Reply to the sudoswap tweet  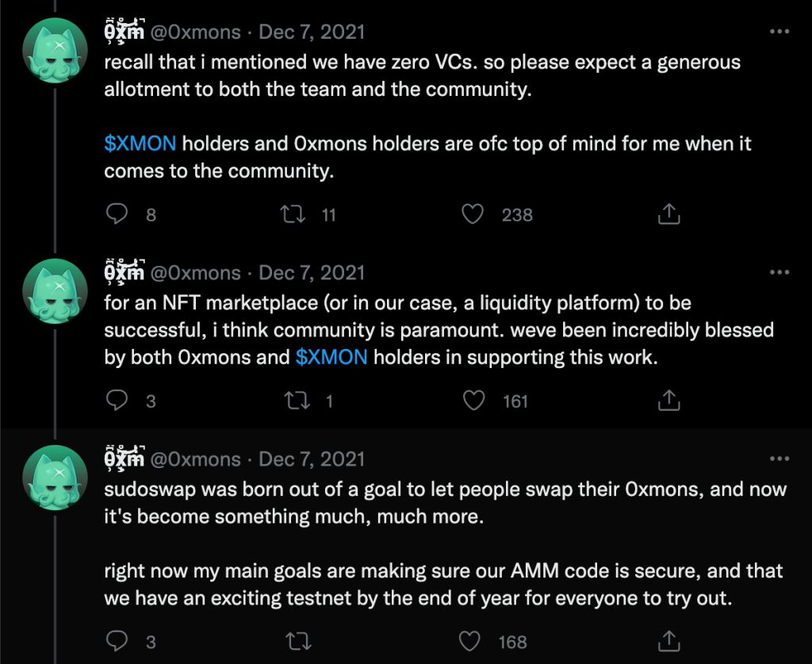point(117,641)
